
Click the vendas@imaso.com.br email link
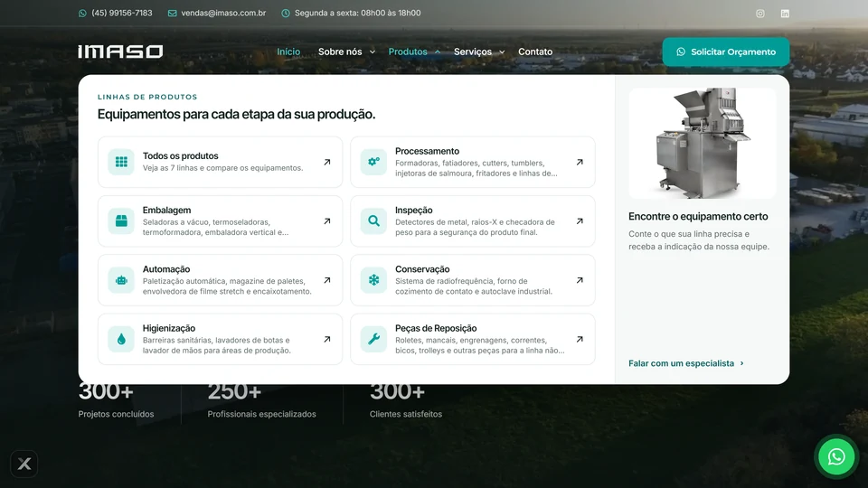point(223,13)
